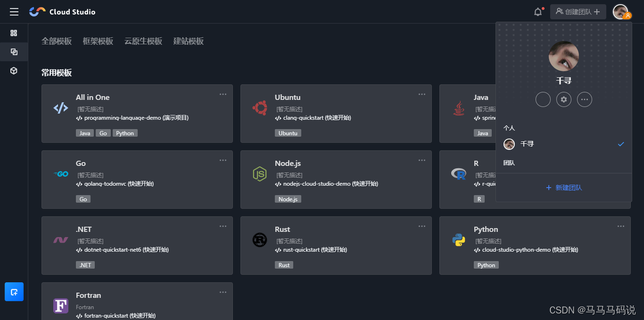Open the hamburger menu

click(14, 12)
